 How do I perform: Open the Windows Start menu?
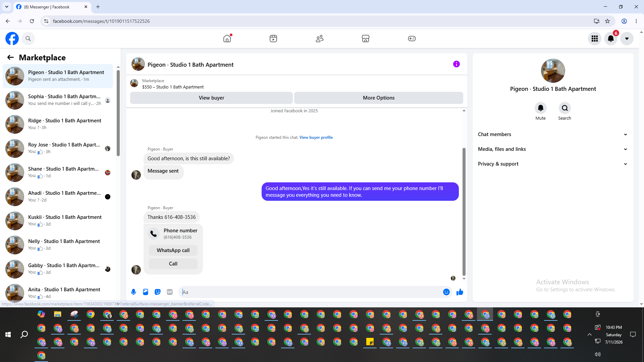click(8, 335)
